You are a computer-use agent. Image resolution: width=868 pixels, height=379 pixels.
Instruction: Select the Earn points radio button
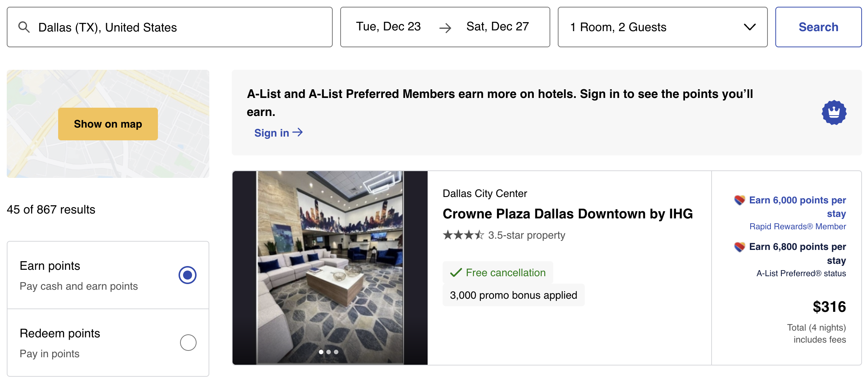click(x=188, y=275)
